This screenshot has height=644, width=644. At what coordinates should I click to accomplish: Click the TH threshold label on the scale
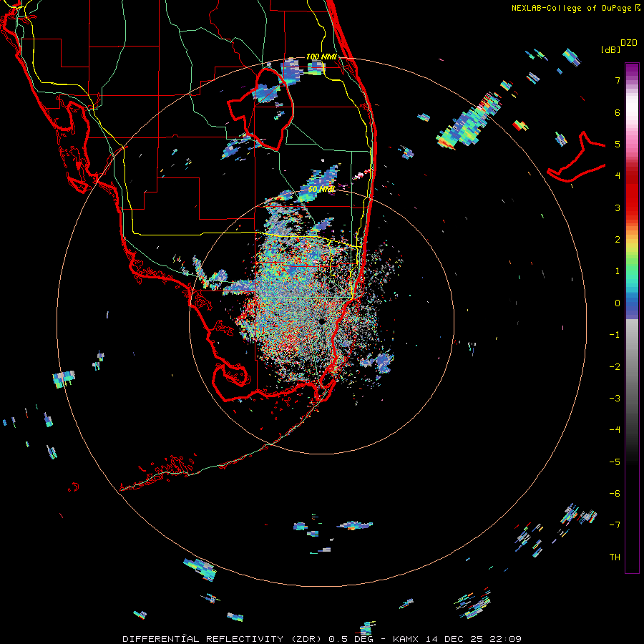615,557
